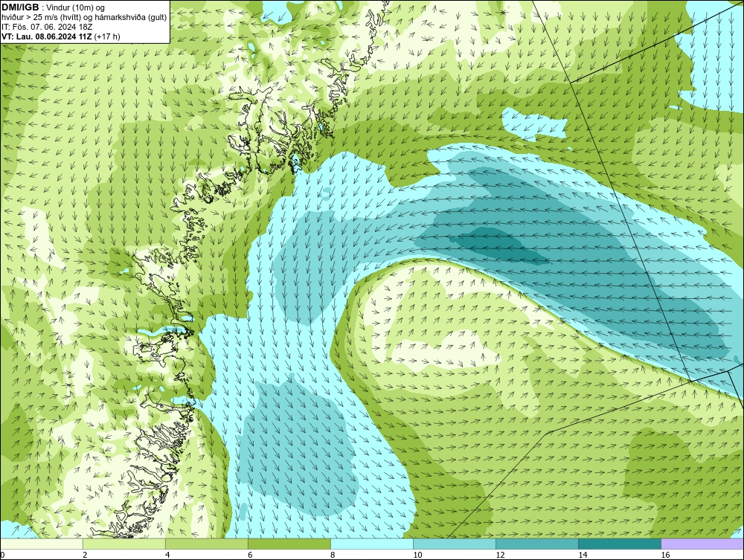
Task: Click legend scale label '12'
Action: [x=500, y=555]
